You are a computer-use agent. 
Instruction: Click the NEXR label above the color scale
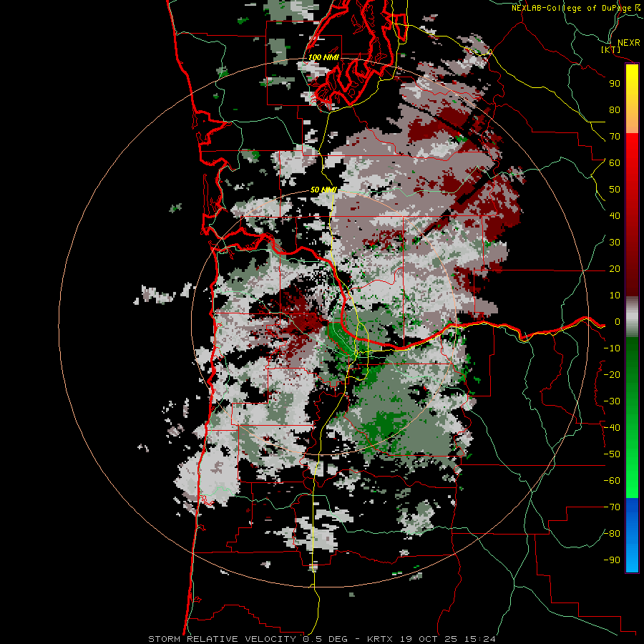coord(628,43)
